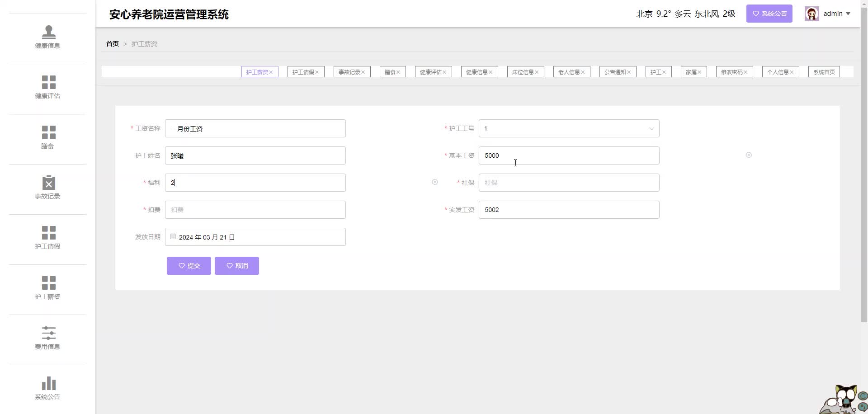Click the weather text 北京 9.2° 多云
This screenshot has height=414, width=868.
664,14
